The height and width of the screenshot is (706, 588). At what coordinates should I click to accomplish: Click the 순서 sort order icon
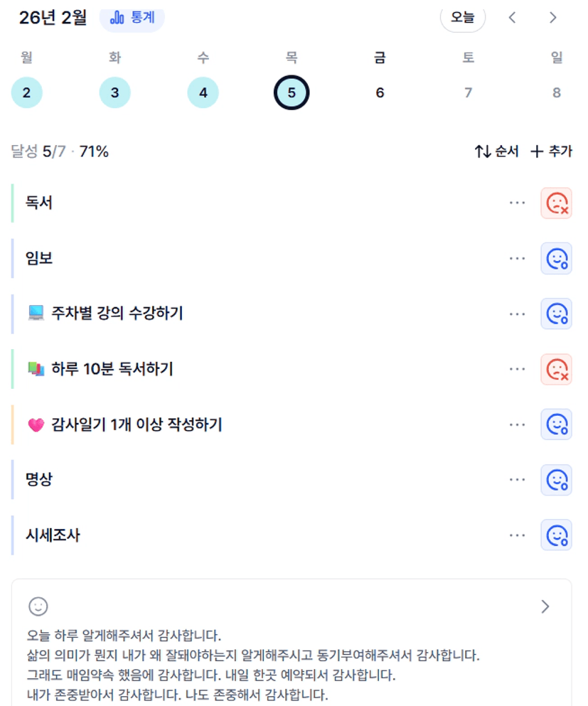click(x=483, y=151)
